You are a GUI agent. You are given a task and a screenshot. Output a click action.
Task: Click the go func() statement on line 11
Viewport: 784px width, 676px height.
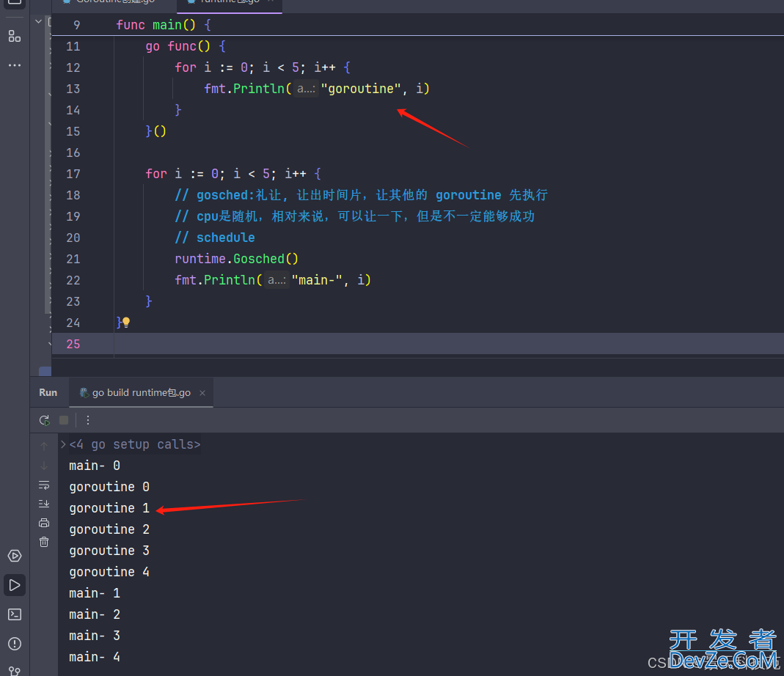pyautogui.click(x=186, y=46)
